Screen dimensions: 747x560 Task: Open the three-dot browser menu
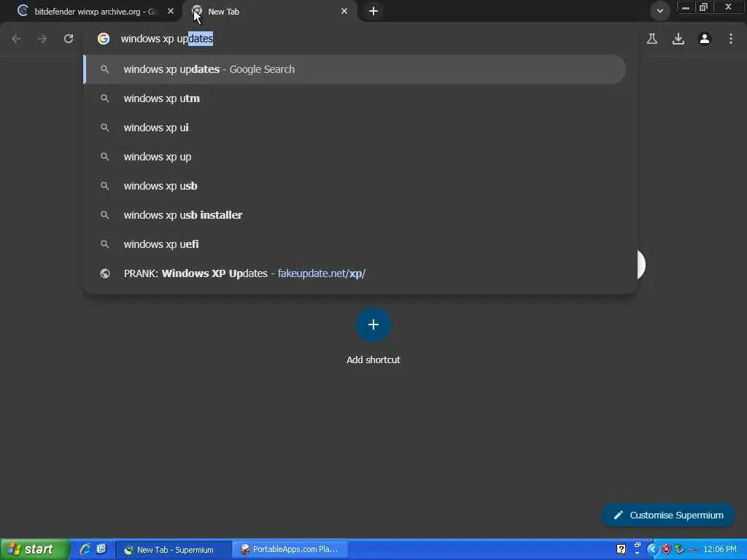coord(731,39)
